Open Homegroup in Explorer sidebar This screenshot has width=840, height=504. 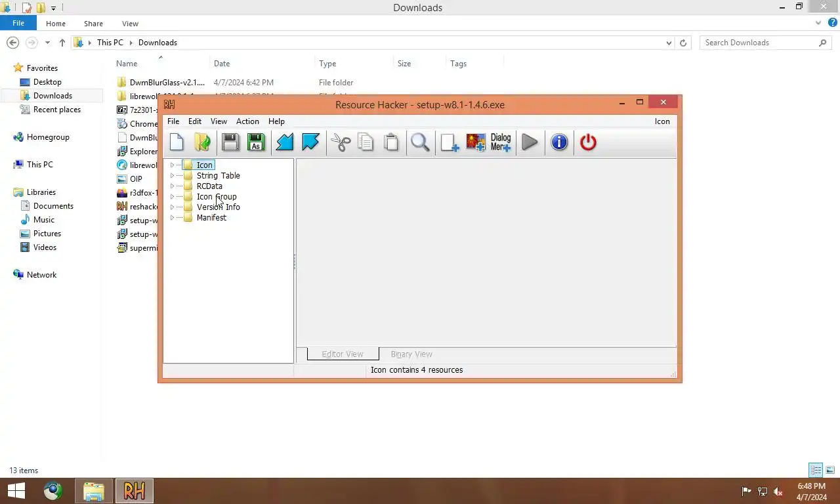click(48, 137)
